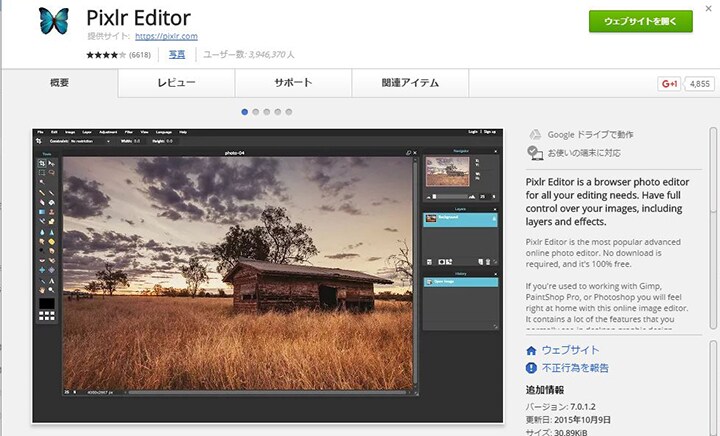Click the device compatibility icon beside お使いの端末に対応
The image size is (720, 436).
pos(535,153)
